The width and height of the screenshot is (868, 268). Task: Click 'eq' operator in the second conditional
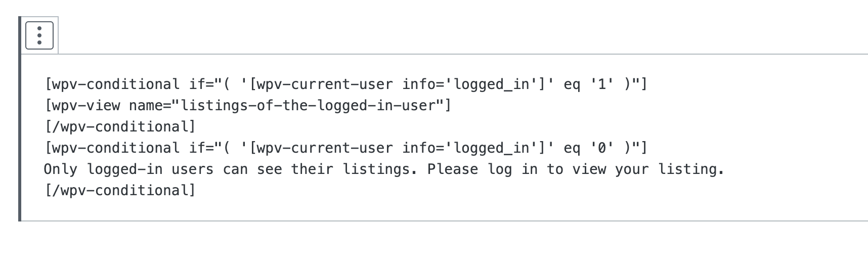point(572,149)
